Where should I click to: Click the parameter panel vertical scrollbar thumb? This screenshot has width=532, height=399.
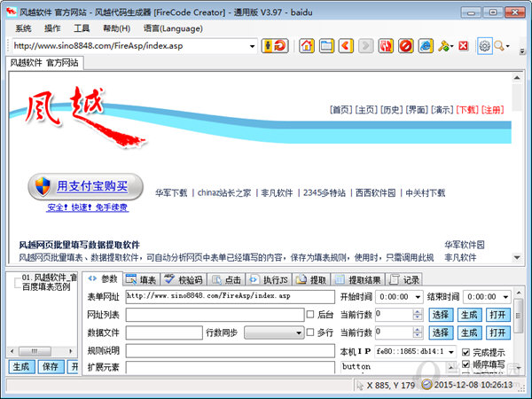point(518,316)
